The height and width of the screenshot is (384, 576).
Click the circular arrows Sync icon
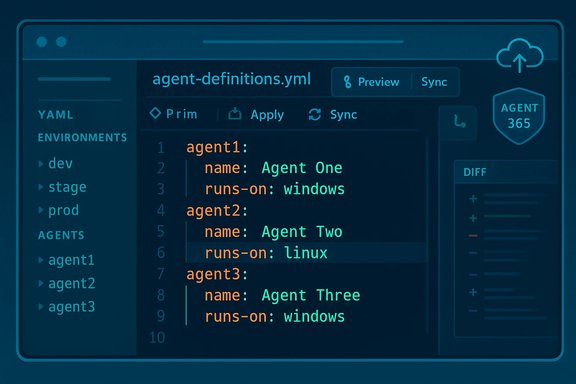(x=315, y=115)
